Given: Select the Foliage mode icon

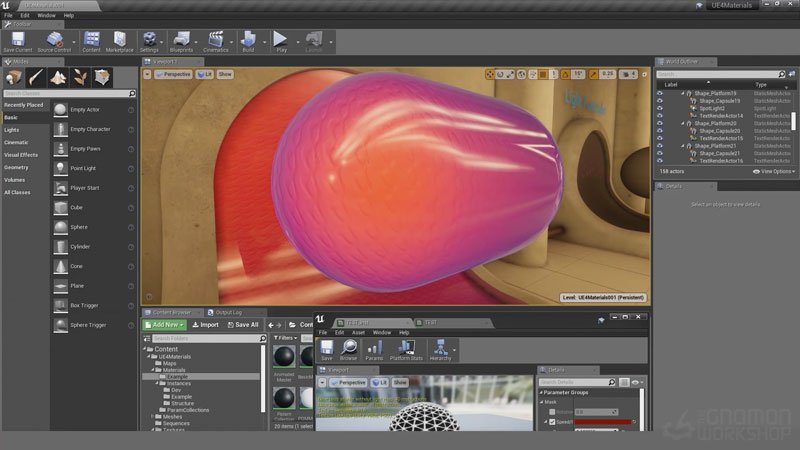Looking at the screenshot, I should (x=80, y=78).
